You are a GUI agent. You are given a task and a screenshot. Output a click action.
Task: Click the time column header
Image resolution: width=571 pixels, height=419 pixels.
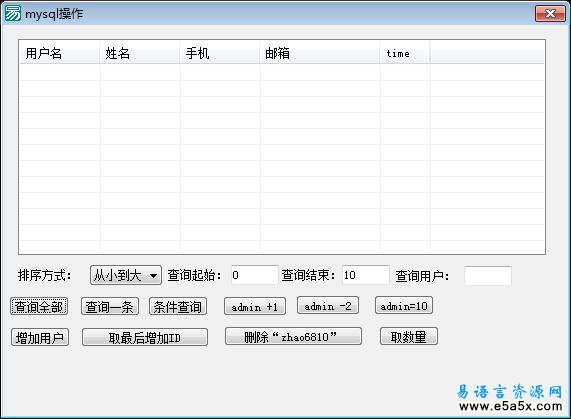point(405,53)
